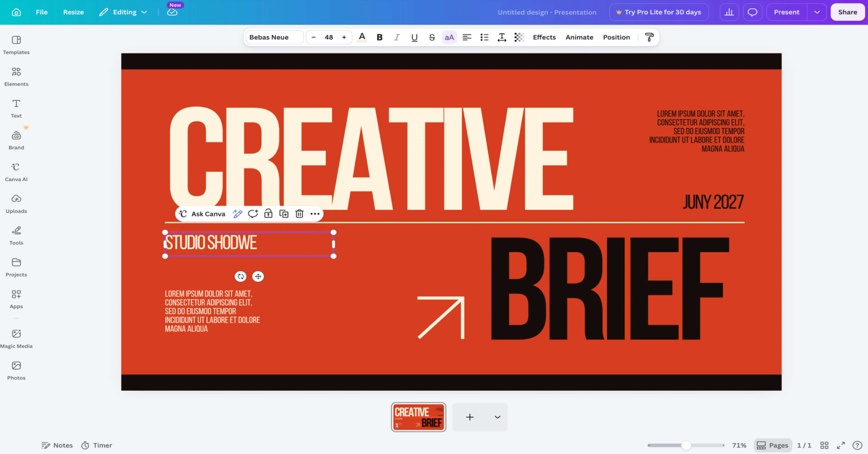Open the analytics bar chart icon

pos(729,12)
